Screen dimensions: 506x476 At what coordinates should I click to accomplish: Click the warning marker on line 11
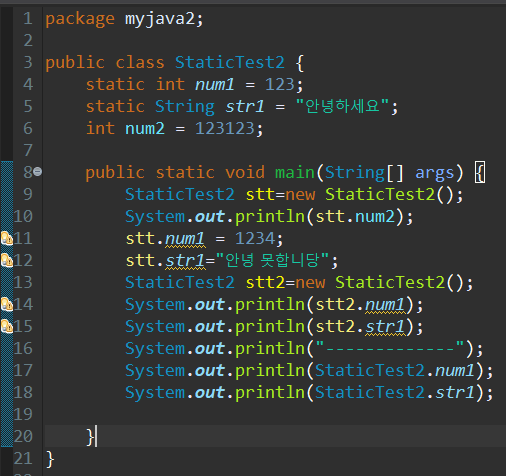point(6,239)
